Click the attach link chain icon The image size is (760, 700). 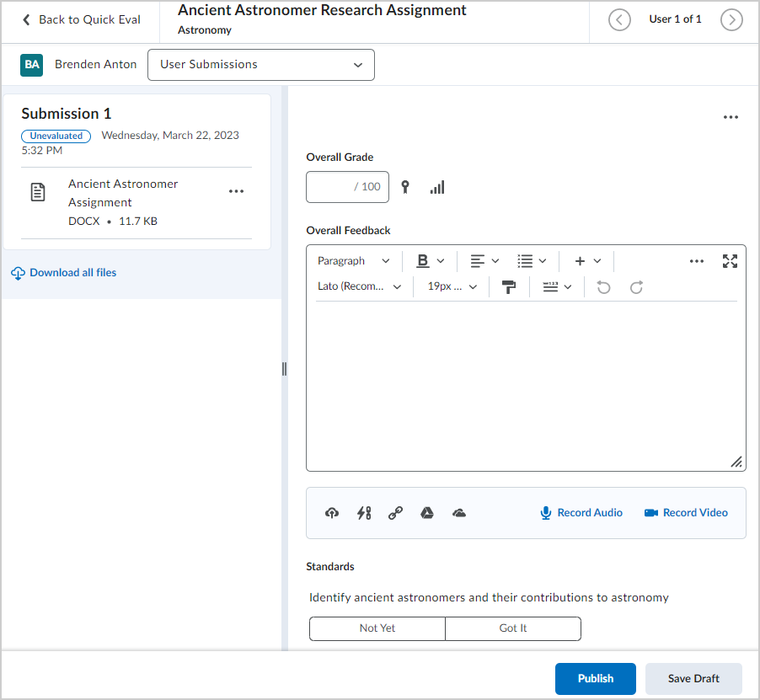click(x=395, y=513)
